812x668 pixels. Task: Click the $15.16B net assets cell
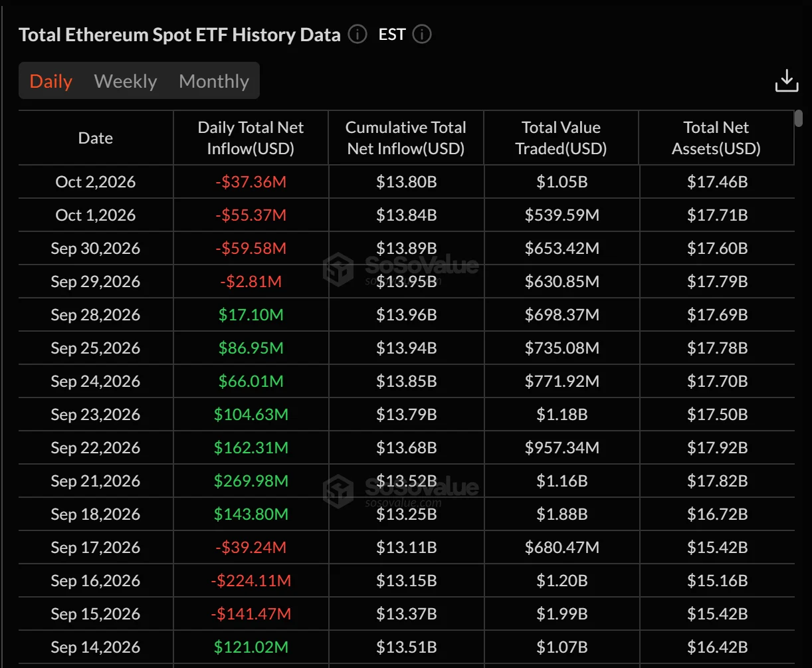pyautogui.click(x=717, y=580)
